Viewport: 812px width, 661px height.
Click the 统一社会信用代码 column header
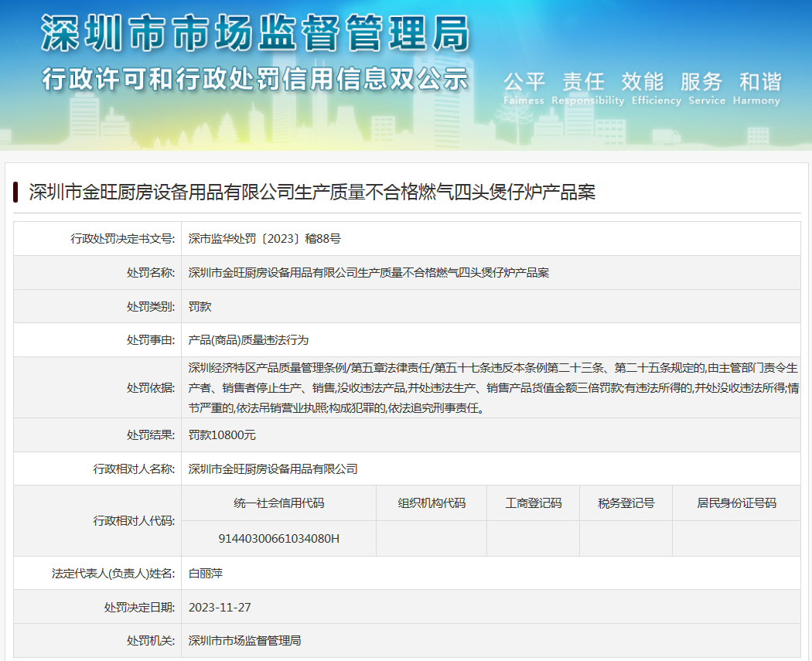coord(278,503)
